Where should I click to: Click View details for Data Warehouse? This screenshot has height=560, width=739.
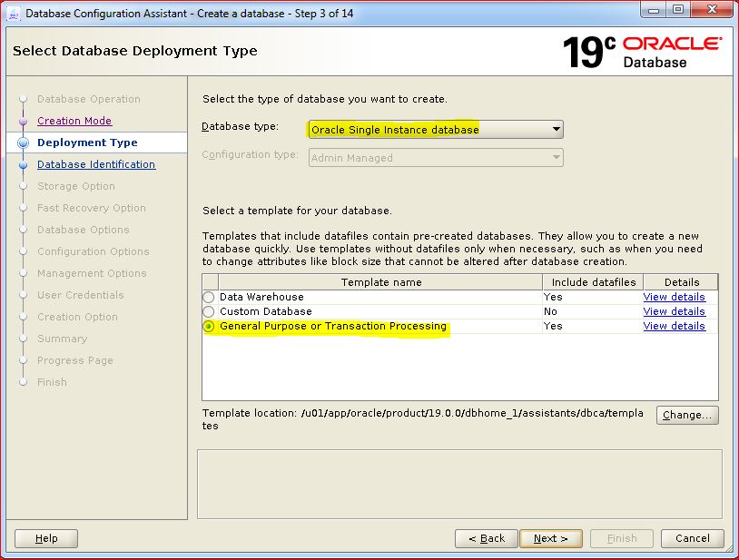[674, 297]
